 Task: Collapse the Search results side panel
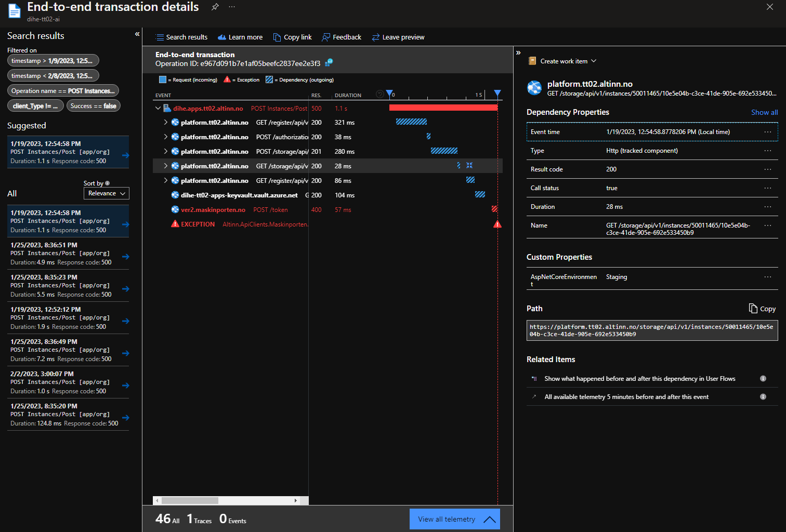[137, 34]
